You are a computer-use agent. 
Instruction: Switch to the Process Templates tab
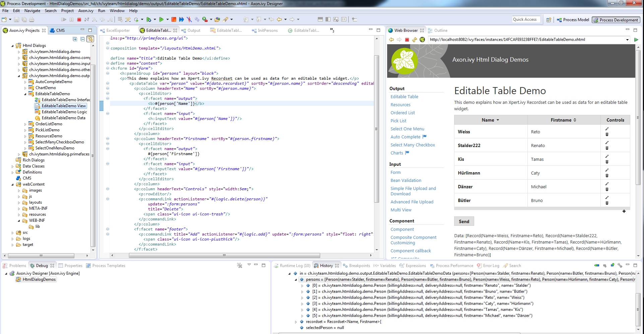coord(106,266)
